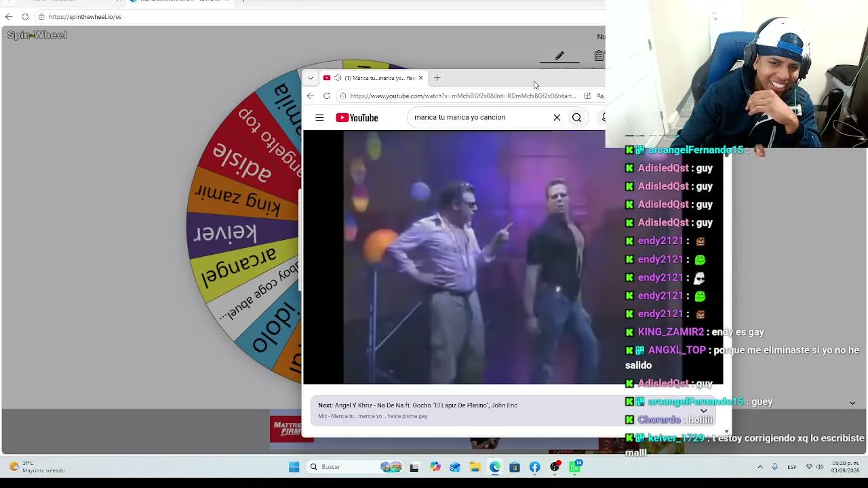
Task: Open the YouTube hamburger guide menu
Action: pos(319,118)
